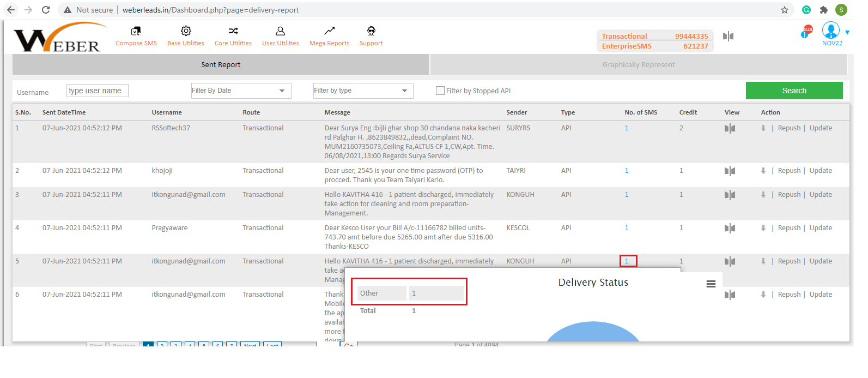Click the type user name field
The height and width of the screenshot is (378, 868).
98,91
